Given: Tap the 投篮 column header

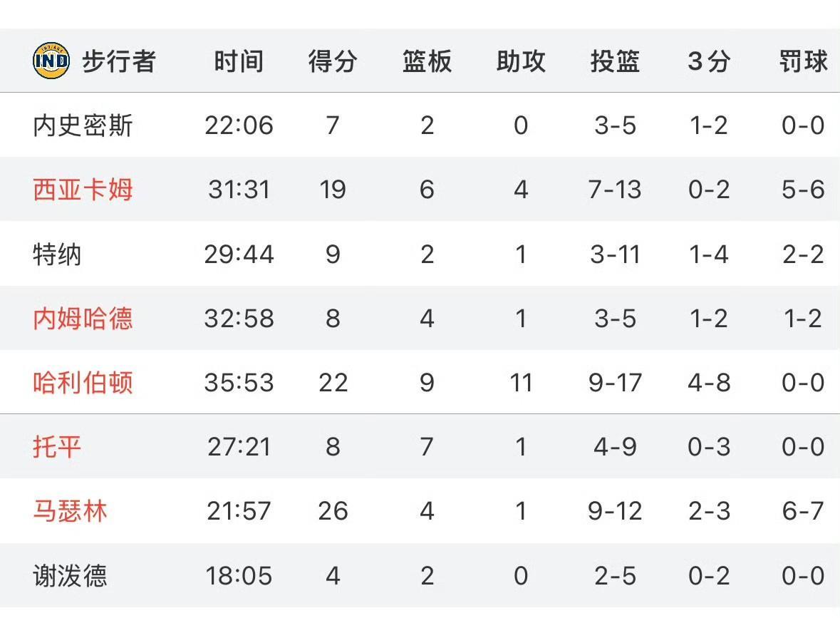Looking at the screenshot, I should pos(615,61).
